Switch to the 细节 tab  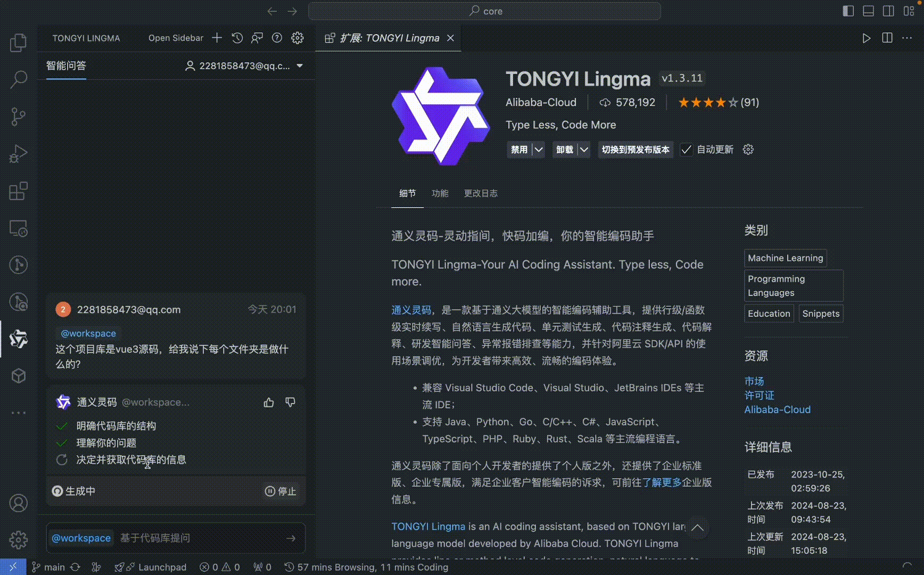[408, 193]
